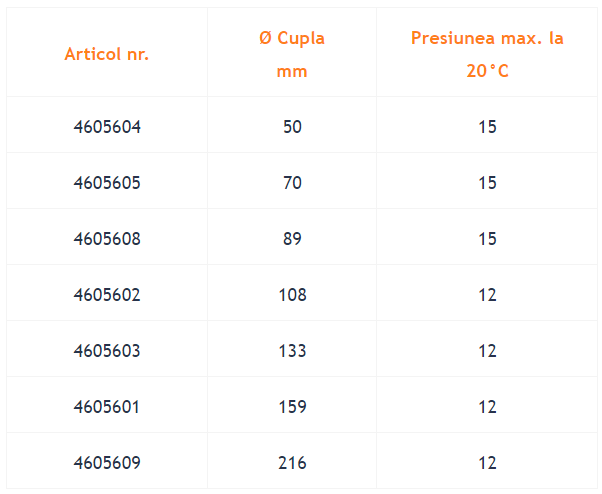
Task: Click article number 4605608
Action: coord(107,239)
